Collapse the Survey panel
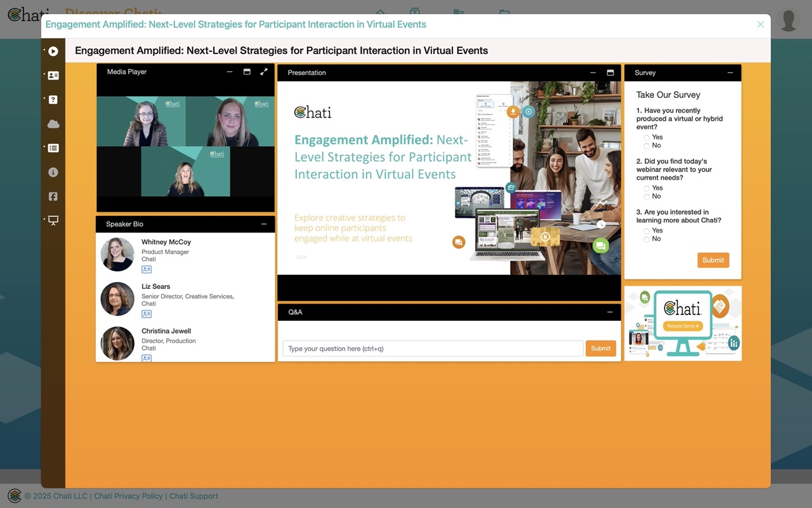The image size is (812, 508). click(x=730, y=73)
